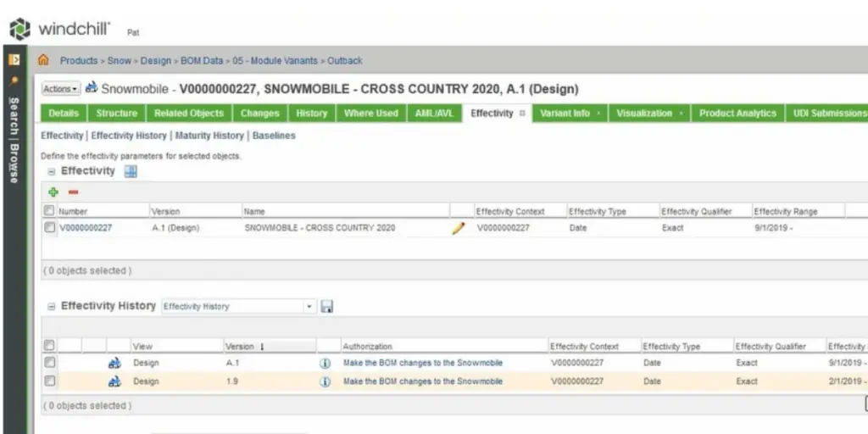Click the info icon on the 1.9 history row
The image size is (868, 434).
pos(325,381)
